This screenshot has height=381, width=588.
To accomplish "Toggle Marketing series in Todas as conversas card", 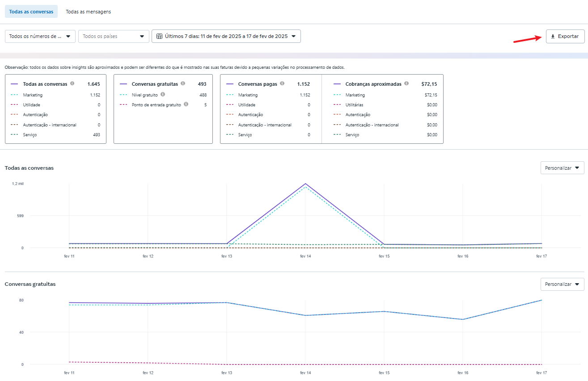I will tap(33, 95).
